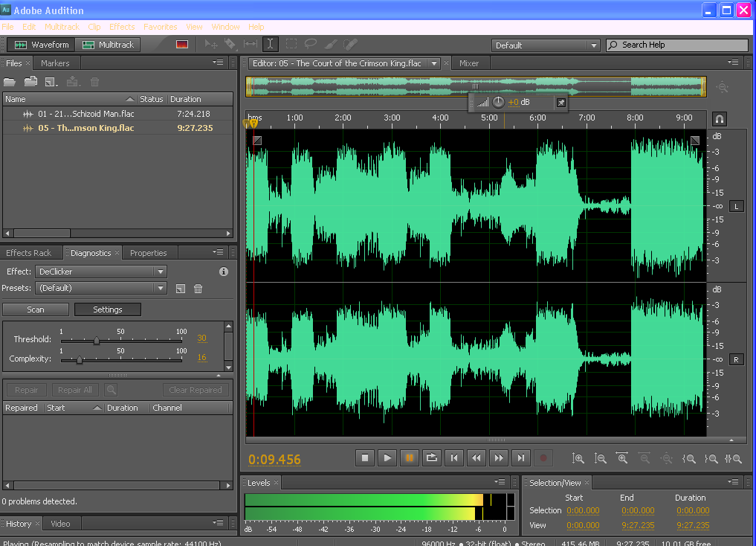Switch to the Effects Rack tab
The height and width of the screenshot is (546, 756).
tap(28, 253)
